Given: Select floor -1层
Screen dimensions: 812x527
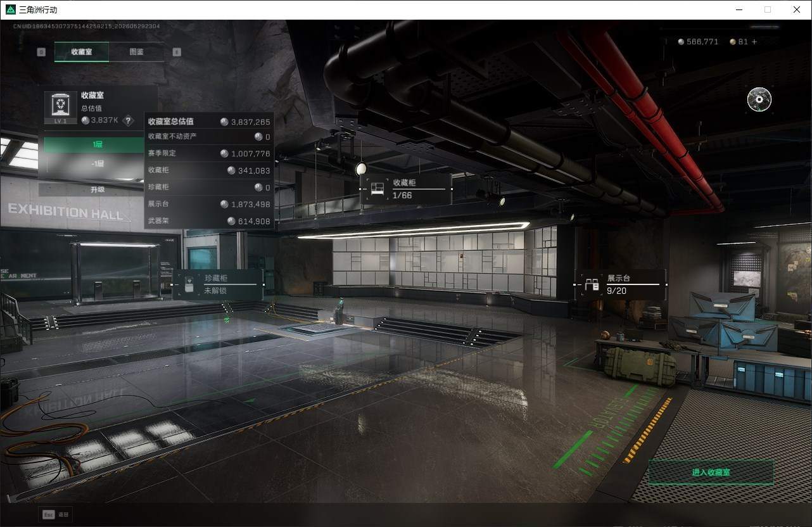Looking at the screenshot, I should [x=98, y=163].
